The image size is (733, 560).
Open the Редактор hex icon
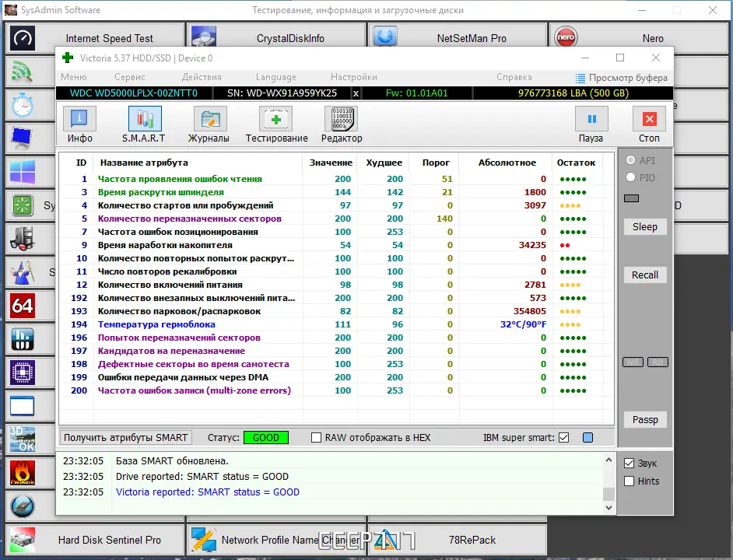click(342, 119)
